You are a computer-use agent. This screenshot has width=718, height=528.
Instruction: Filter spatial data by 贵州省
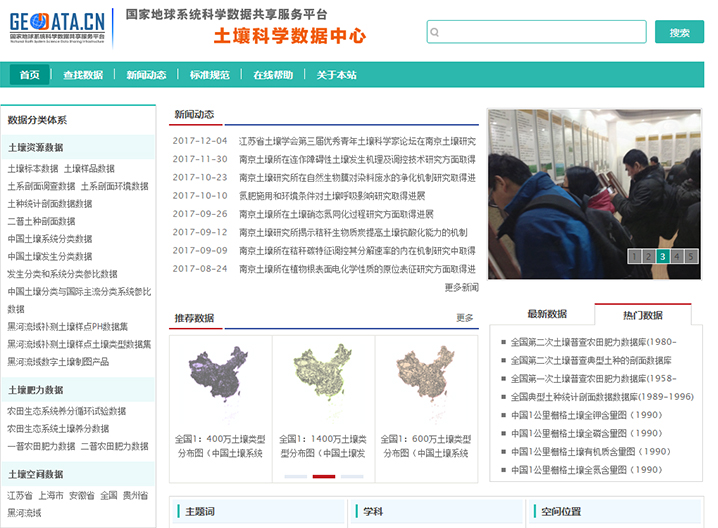tap(136, 495)
